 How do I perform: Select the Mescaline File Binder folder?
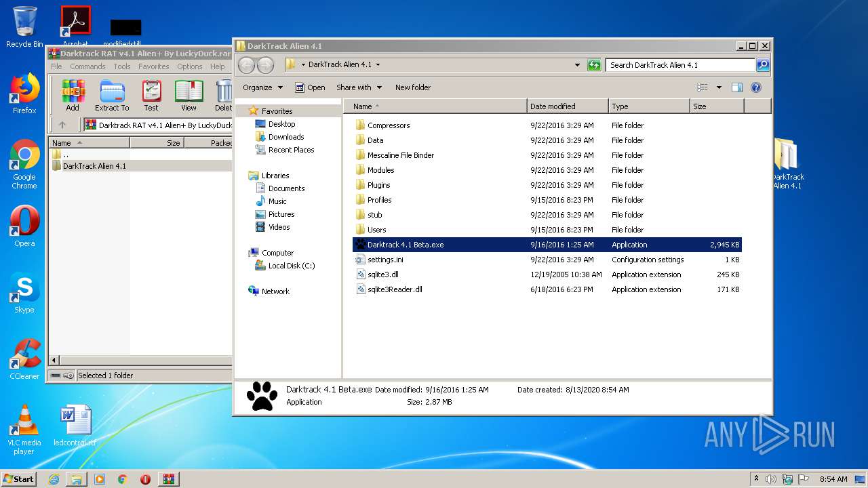click(x=547, y=155)
